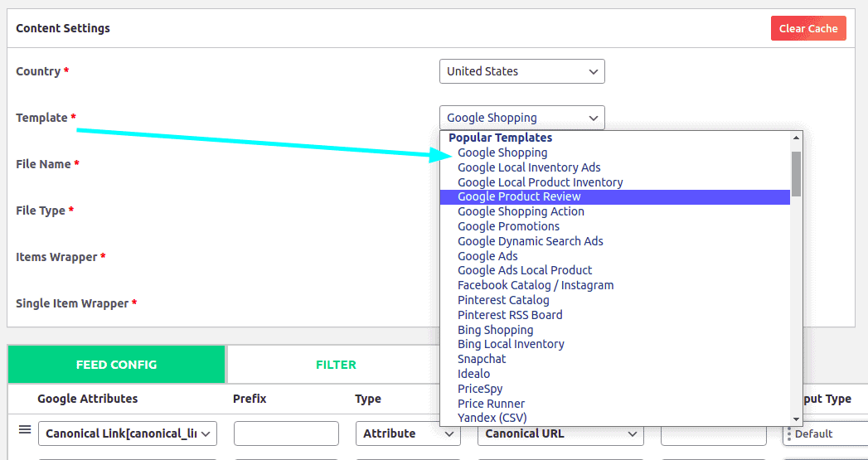Open the Type dropdown set to Attribute

408,433
